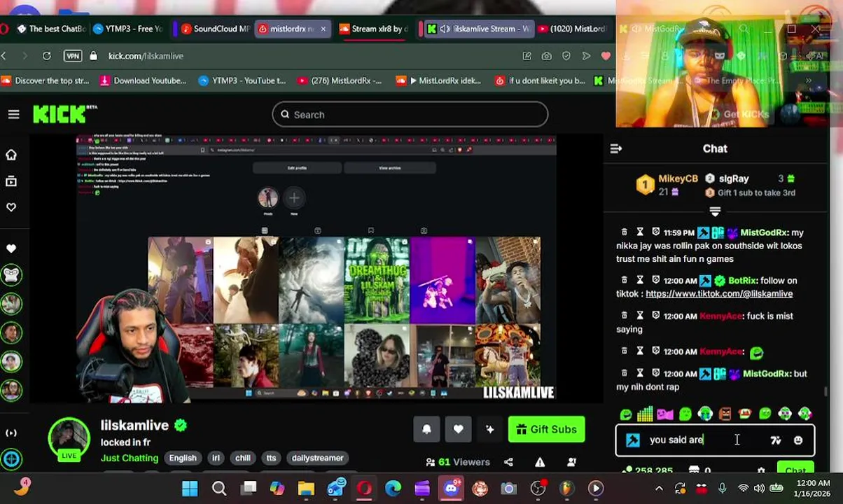The width and height of the screenshot is (843, 504).
Task: Click the Gift Subs button
Action: tap(546, 429)
